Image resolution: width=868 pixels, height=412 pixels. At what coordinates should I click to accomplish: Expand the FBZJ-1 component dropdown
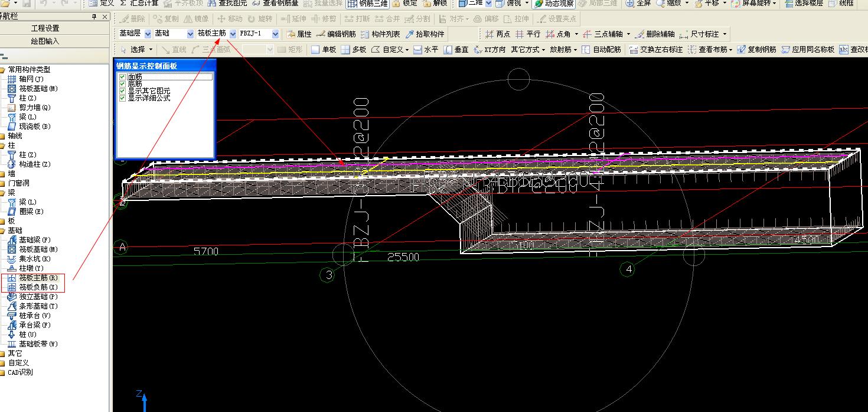tap(275, 34)
